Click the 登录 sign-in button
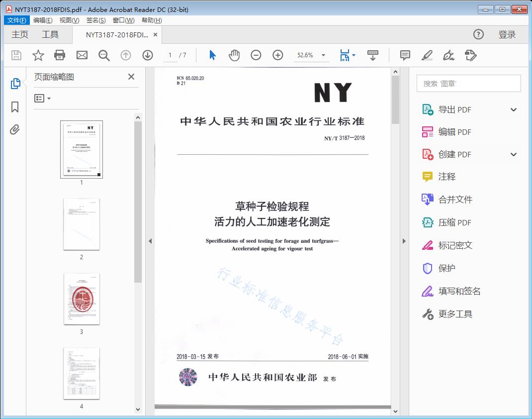 pos(507,34)
